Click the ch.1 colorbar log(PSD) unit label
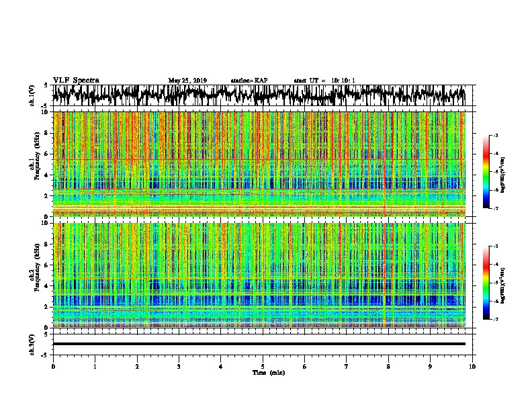Viewport: 532px width, 411px height. click(x=502, y=175)
